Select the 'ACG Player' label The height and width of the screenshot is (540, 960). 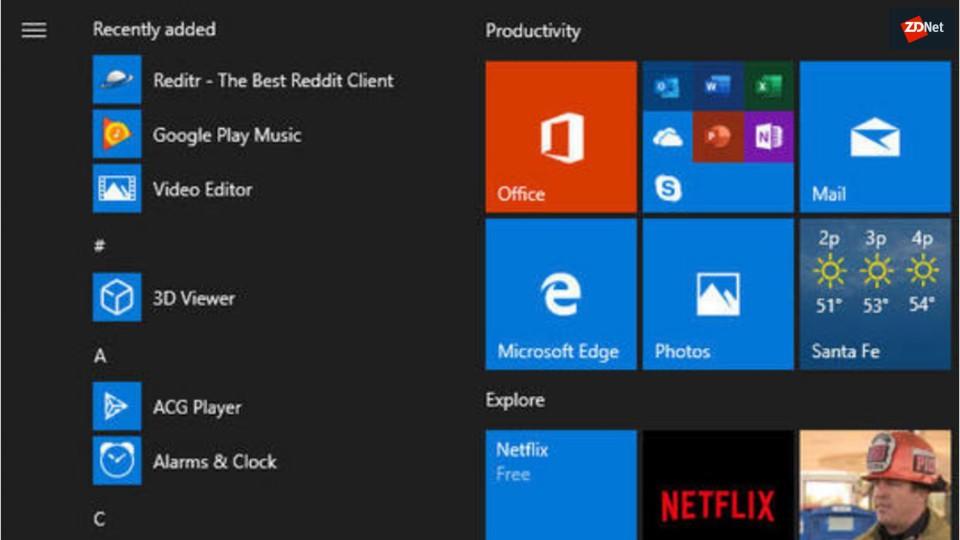pos(197,408)
